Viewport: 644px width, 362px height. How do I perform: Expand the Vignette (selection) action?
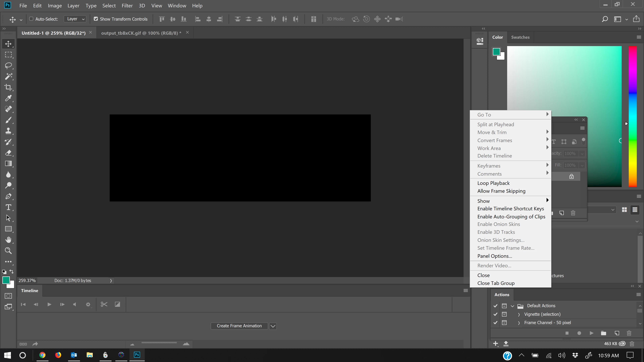[519, 314]
